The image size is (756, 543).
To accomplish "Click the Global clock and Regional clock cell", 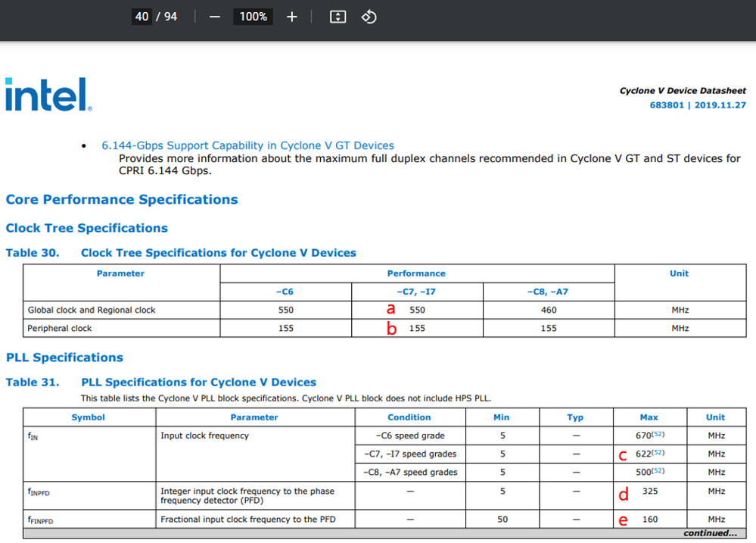I will click(92, 310).
